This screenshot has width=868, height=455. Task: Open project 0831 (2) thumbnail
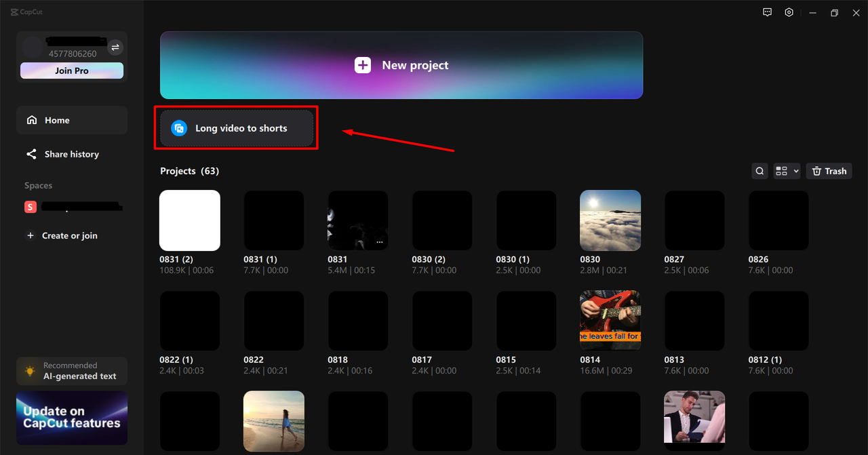click(x=190, y=220)
